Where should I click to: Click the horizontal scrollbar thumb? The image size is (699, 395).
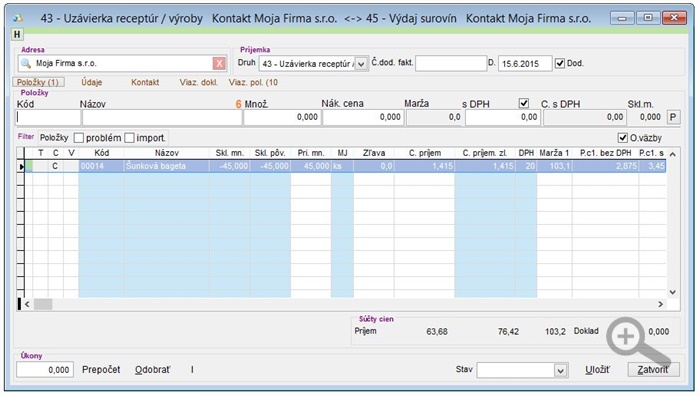pyautogui.click(x=43, y=304)
